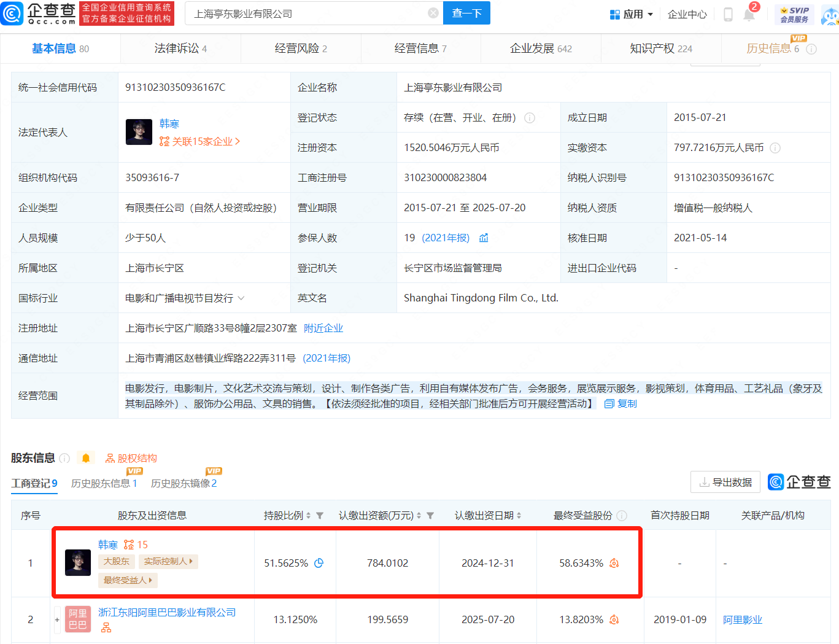Screen dimensions: 839x644
Task: Click the info icon next to 最终受益股份 header
Action: point(622,516)
